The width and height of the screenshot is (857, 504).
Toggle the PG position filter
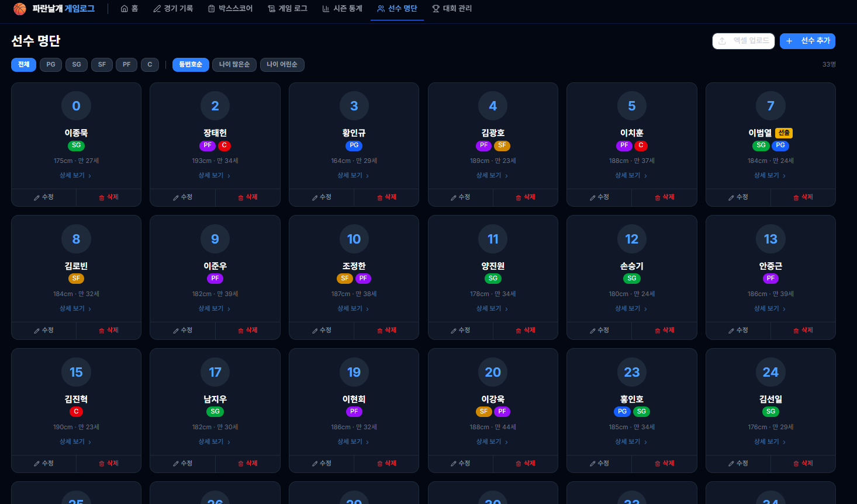point(51,65)
